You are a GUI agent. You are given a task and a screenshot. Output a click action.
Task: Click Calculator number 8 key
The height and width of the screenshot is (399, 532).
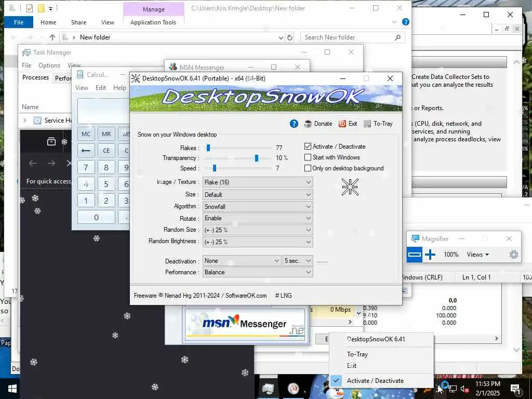(106, 167)
